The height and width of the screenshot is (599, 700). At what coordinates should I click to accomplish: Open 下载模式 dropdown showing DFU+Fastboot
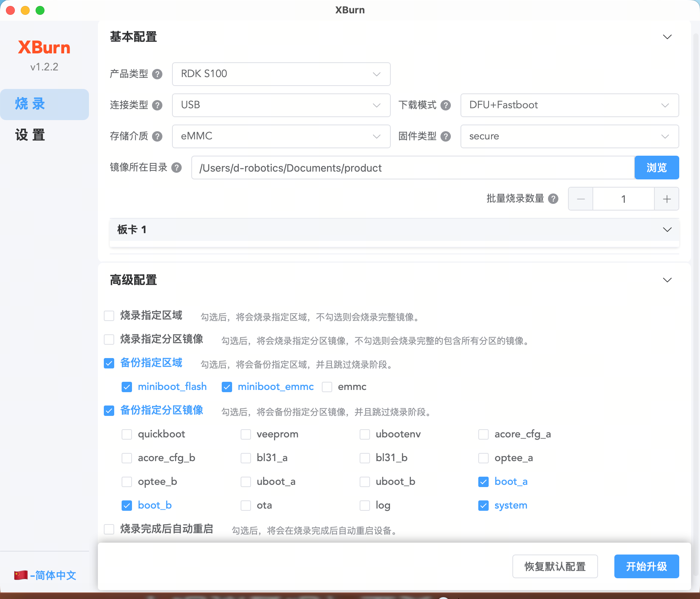click(569, 105)
